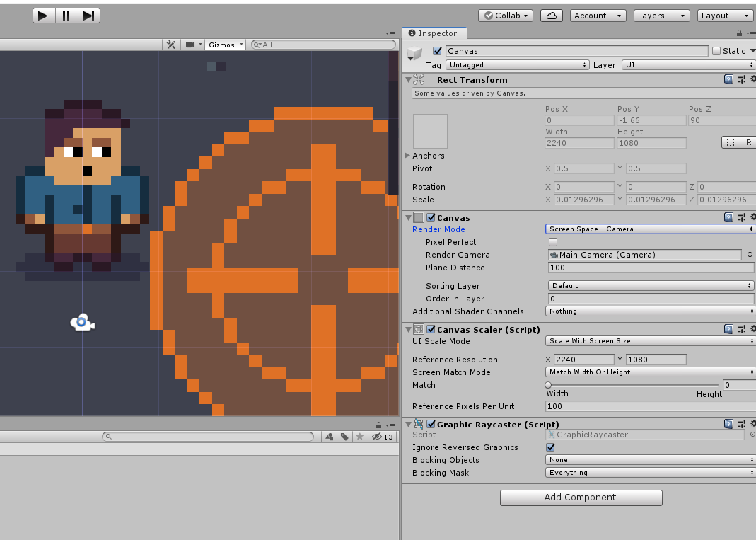Open the UI Scale Mode dropdown
Viewport: 756px width, 540px height.
pyautogui.click(x=649, y=341)
